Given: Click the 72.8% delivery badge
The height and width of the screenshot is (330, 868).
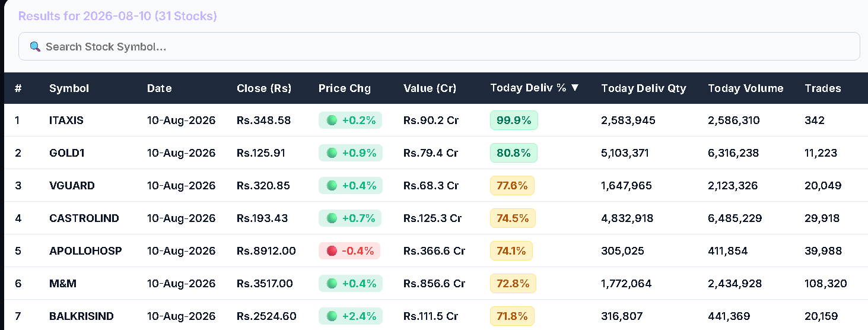Looking at the screenshot, I should point(513,283).
